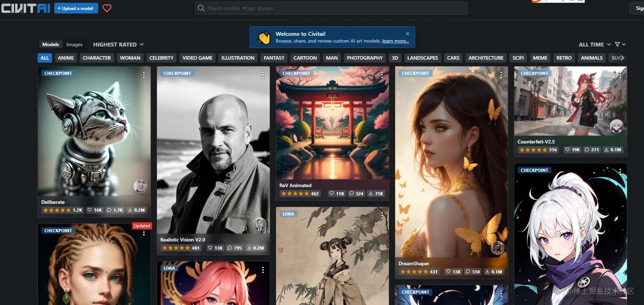
Task: Click Deliberate 1.7K comments badge
Action: (x=115, y=210)
